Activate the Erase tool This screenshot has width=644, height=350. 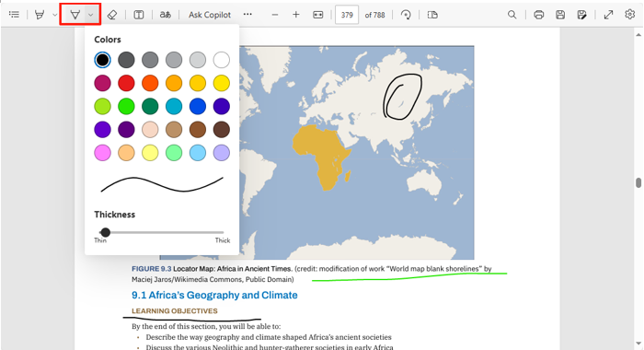[x=111, y=15]
